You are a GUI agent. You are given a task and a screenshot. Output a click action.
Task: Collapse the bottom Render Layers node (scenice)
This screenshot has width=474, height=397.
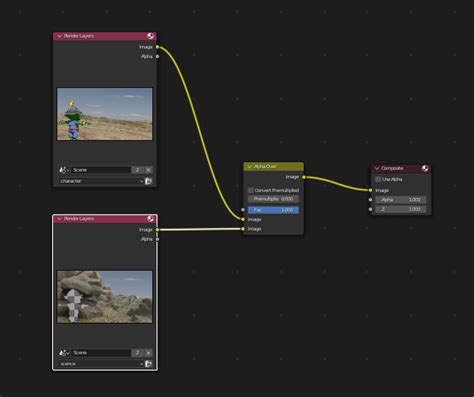pyautogui.click(x=60, y=219)
